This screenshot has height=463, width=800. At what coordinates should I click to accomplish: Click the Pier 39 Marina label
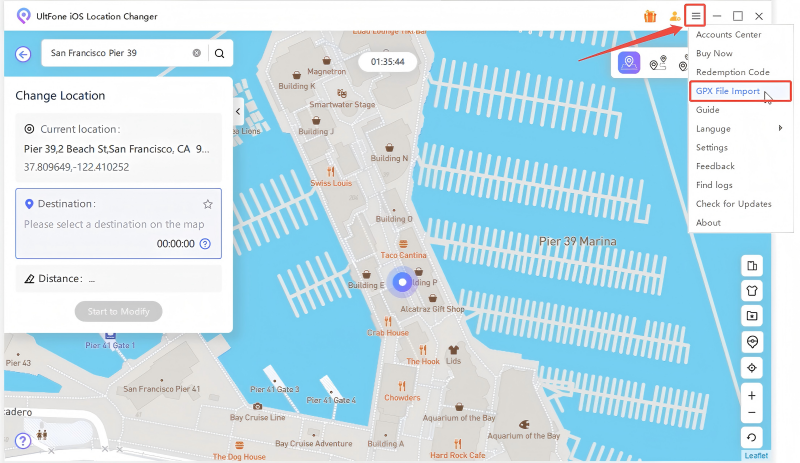pos(578,241)
